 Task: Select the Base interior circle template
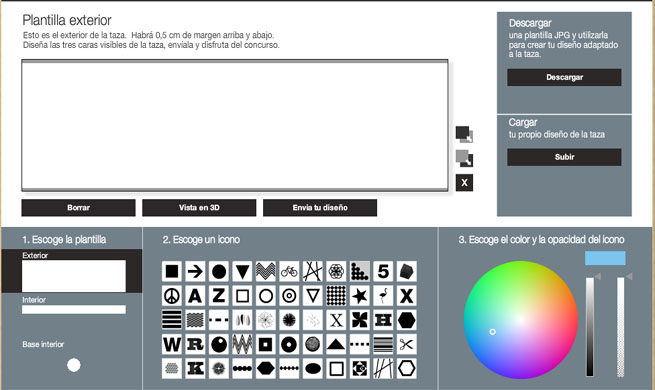74,365
